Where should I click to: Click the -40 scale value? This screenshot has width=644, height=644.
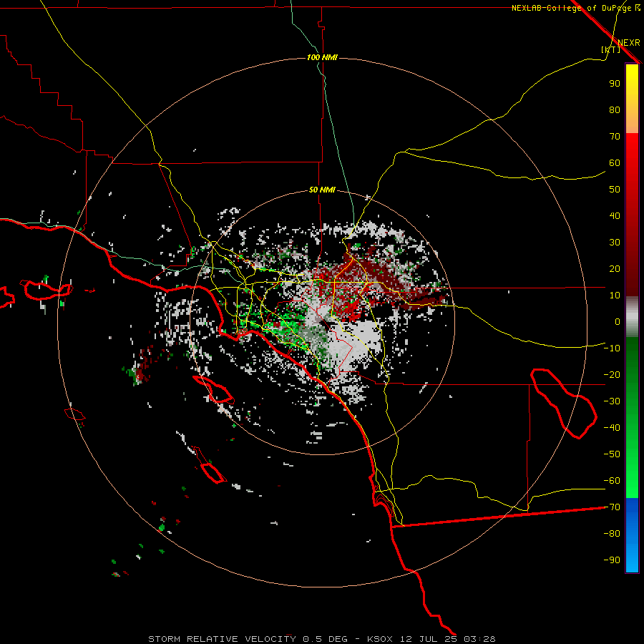[x=612, y=428]
